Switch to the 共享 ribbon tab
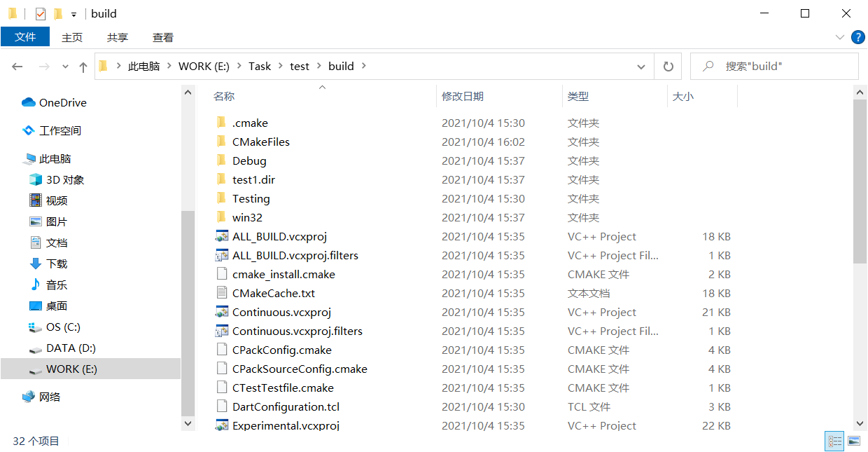 click(118, 37)
